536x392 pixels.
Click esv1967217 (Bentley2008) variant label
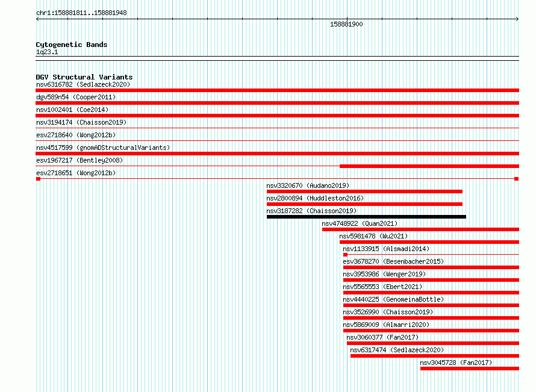pos(79,160)
